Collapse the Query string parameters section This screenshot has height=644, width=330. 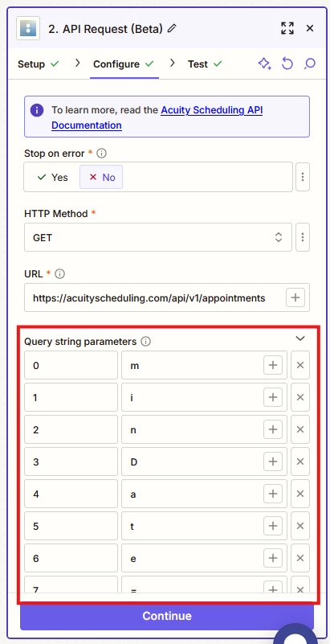pyautogui.click(x=300, y=338)
